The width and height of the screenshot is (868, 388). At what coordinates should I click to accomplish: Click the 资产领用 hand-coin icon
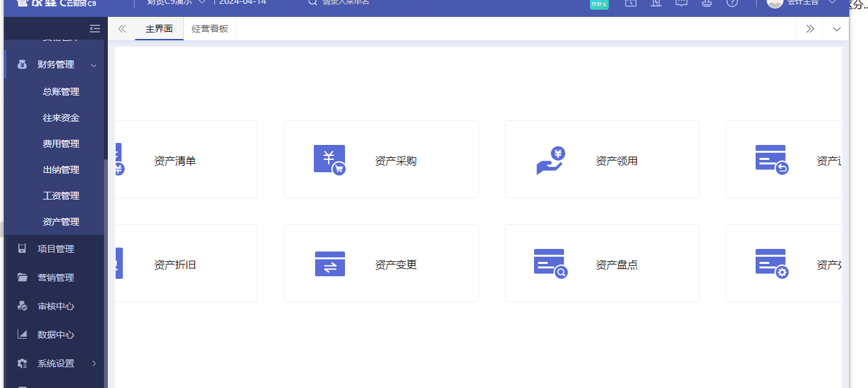[x=550, y=161]
